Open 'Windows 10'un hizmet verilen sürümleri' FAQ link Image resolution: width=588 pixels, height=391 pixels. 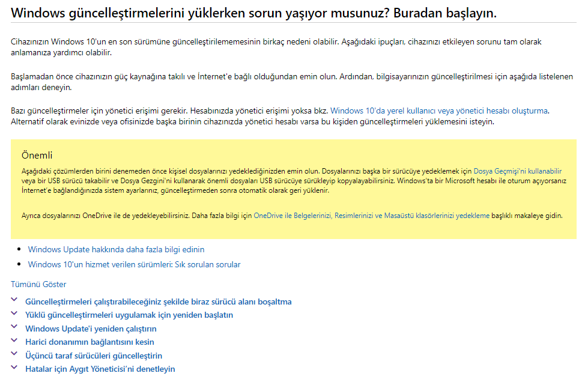coord(135,265)
